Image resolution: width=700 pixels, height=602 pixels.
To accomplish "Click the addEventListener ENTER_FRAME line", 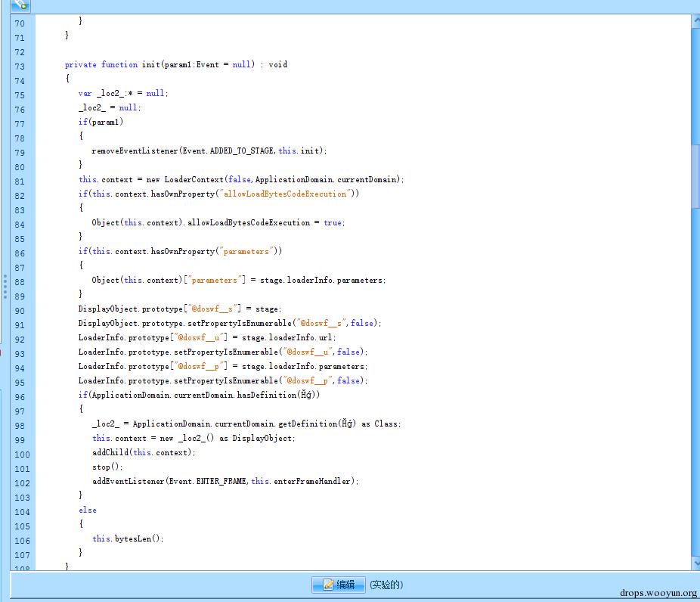I will (225, 482).
